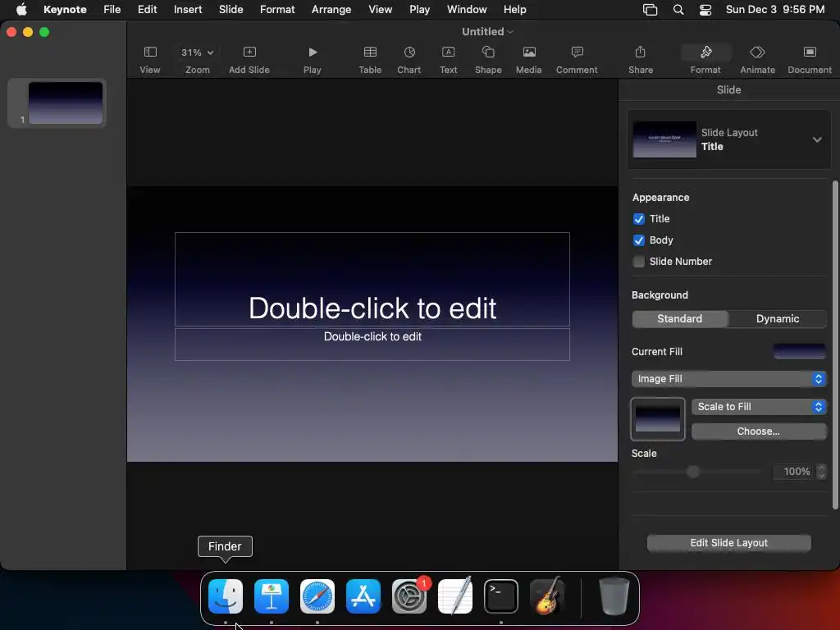The width and height of the screenshot is (840, 630).
Task: Open TextEdit from the Dock
Action: [455, 596]
